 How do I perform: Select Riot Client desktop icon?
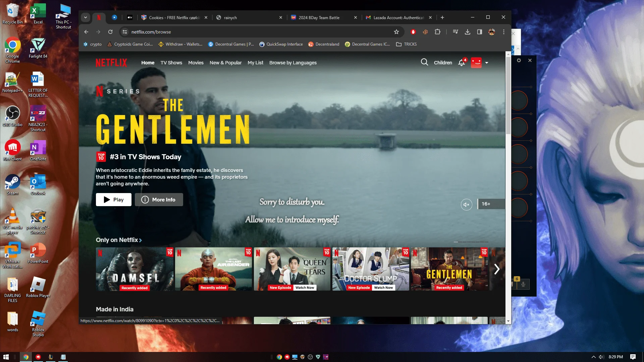(x=12, y=150)
